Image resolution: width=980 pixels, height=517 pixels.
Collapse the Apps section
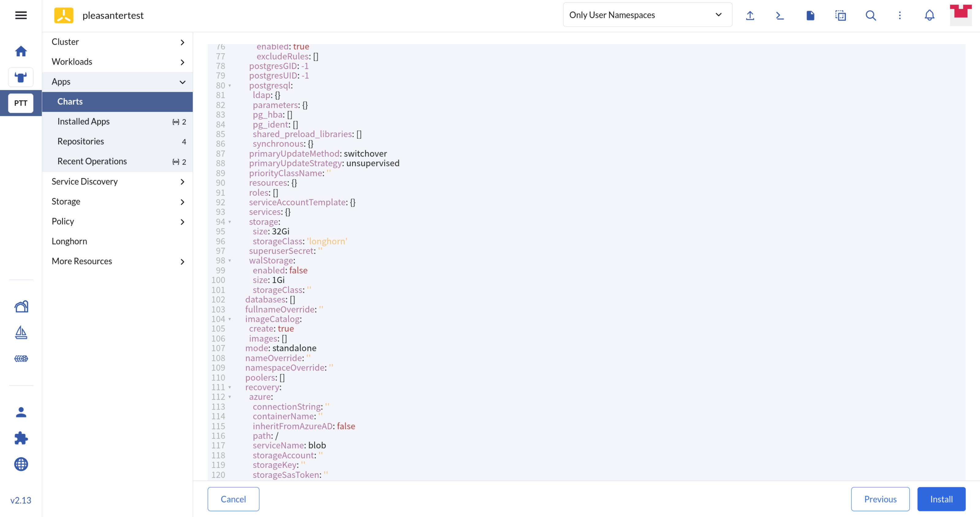[182, 82]
